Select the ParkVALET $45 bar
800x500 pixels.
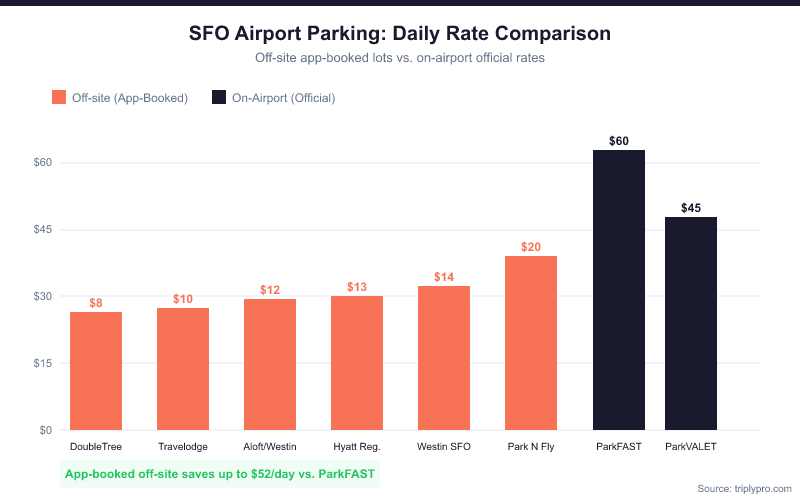pos(691,324)
